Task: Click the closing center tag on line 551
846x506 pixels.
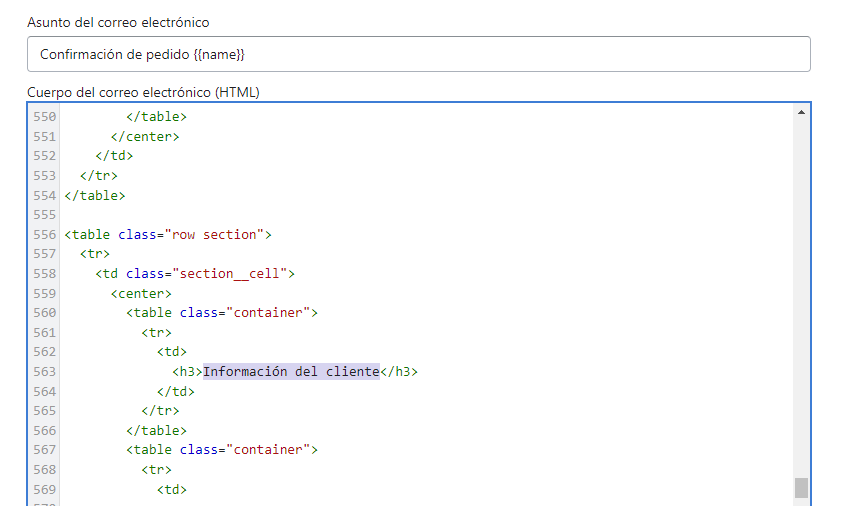Action: click(145, 137)
